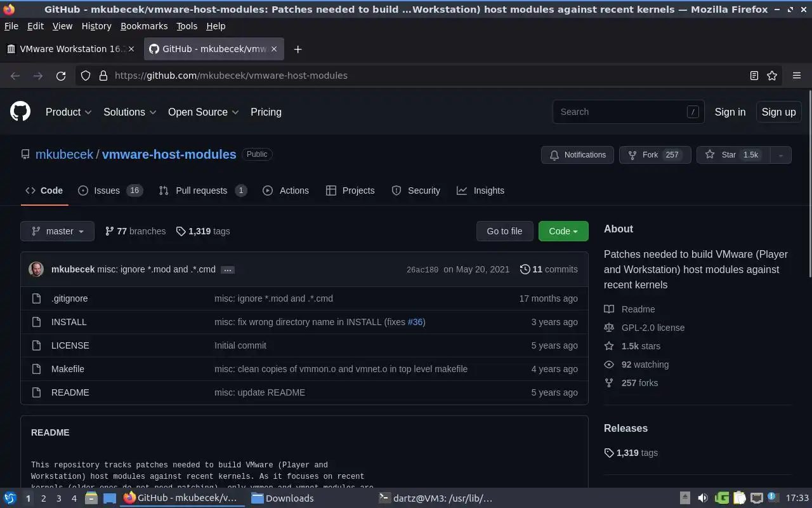Viewport: 812px width, 508px height.
Task: Reload the page with the refresh icon
Action: coord(61,76)
